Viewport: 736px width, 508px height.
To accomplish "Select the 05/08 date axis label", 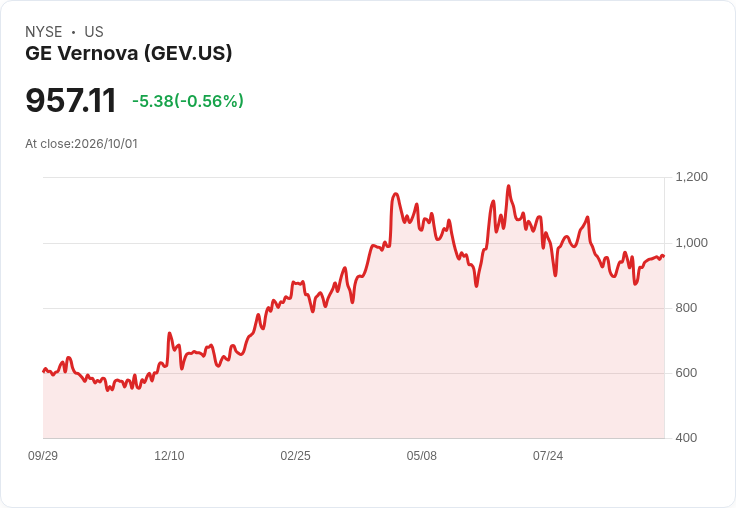I will pyautogui.click(x=422, y=455).
